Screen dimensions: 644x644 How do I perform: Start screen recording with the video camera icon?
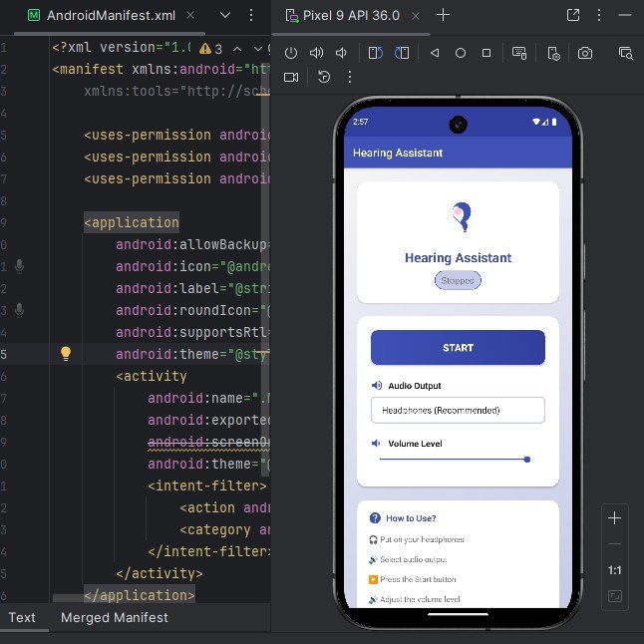291,77
